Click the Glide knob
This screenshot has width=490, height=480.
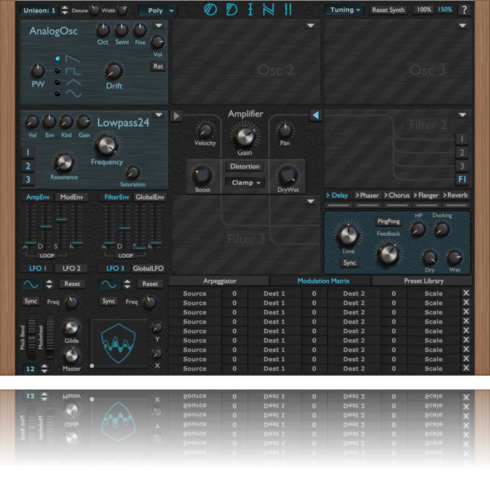pyautogui.click(x=71, y=328)
